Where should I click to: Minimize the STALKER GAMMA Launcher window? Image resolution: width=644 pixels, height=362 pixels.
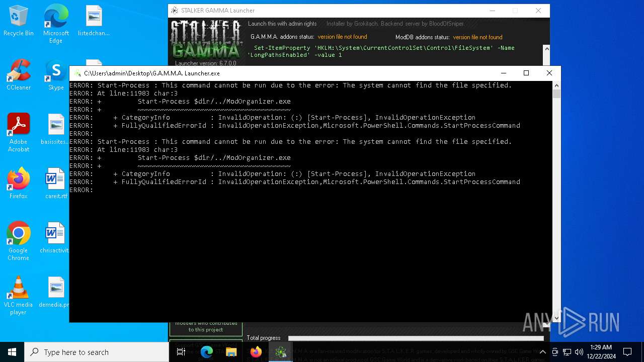[x=493, y=11]
